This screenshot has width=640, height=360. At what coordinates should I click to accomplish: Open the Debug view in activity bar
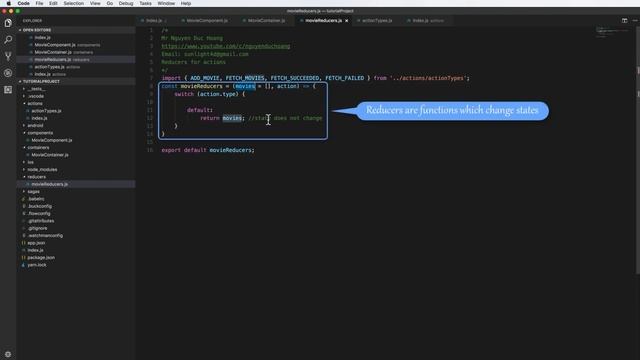8,73
